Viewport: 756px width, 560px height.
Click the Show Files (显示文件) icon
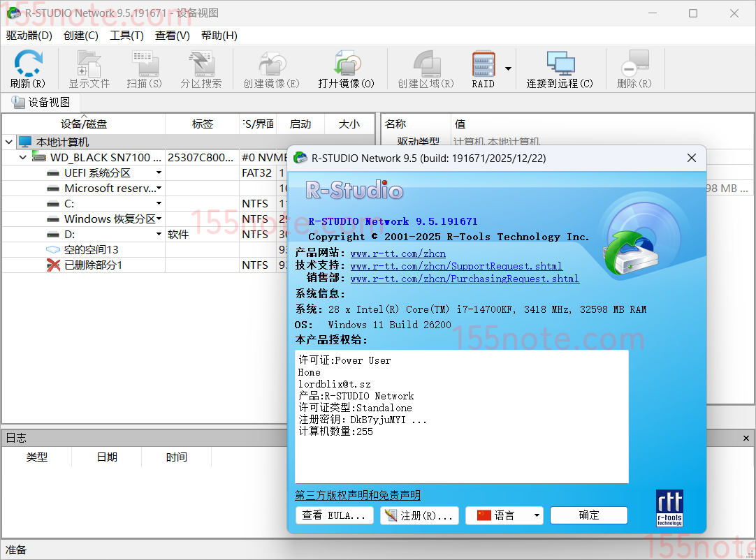pos(89,69)
